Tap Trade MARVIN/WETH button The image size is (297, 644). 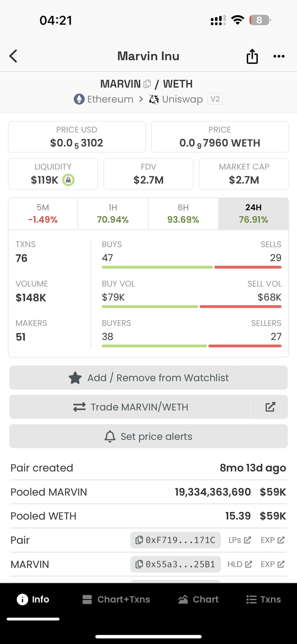point(131,407)
